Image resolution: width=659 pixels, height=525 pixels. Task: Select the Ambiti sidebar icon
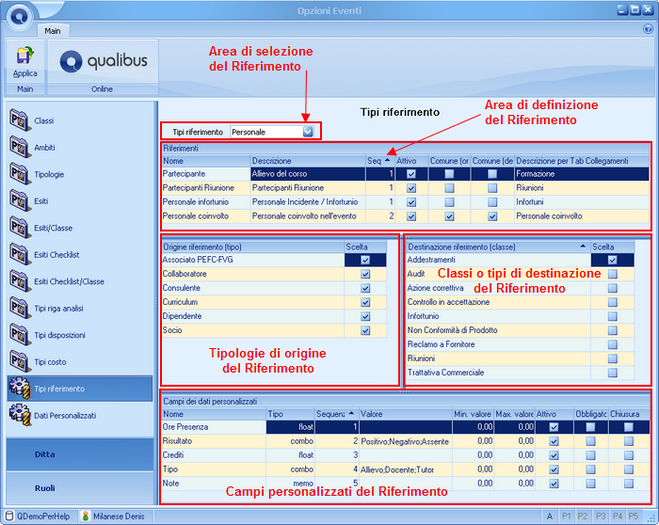[x=20, y=147]
